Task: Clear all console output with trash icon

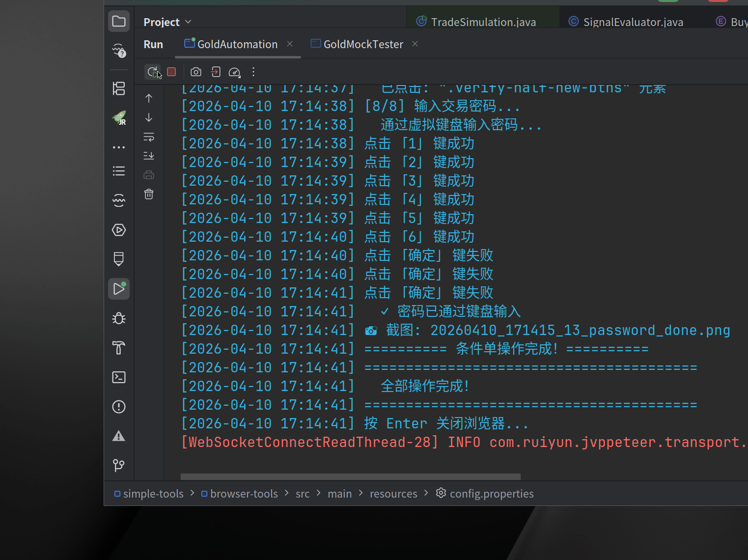Action: click(149, 194)
